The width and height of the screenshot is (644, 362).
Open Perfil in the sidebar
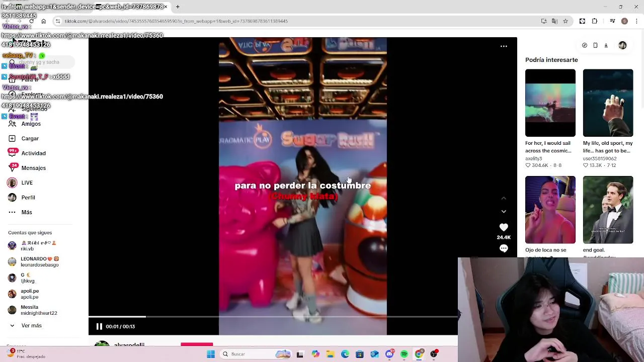[x=22, y=198]
